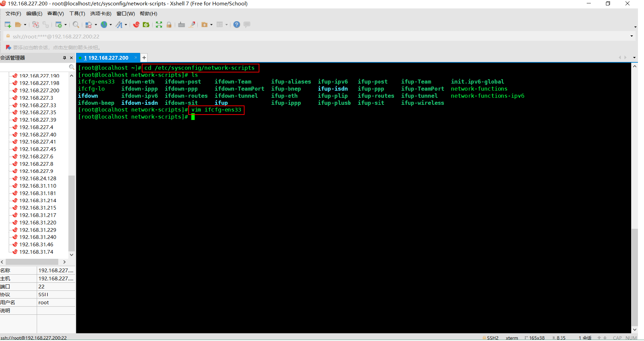Select session 192.168.31.74 in list
Screen dimensions: 644x341
pos(36,252)
